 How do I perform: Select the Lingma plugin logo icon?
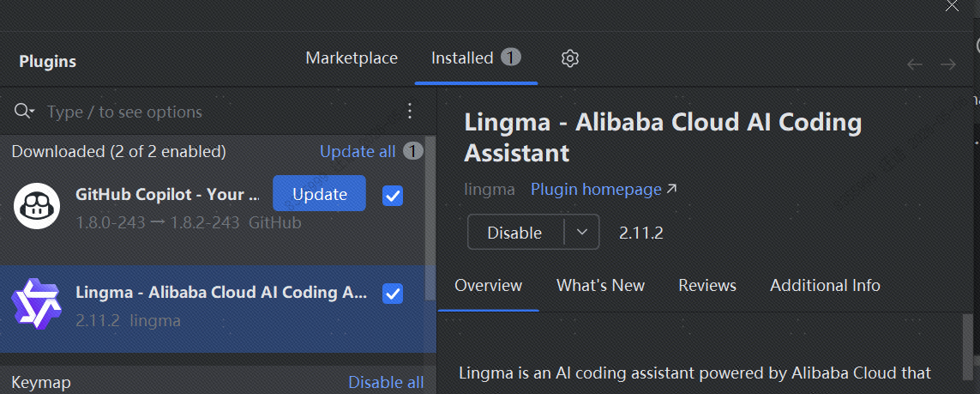coord(36,304)
